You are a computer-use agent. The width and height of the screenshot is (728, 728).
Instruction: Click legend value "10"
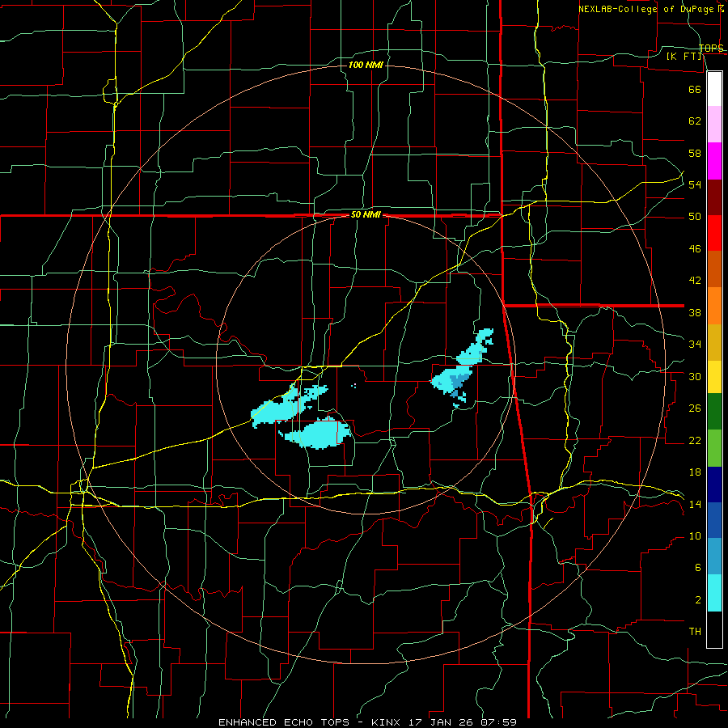pos(695,536)
